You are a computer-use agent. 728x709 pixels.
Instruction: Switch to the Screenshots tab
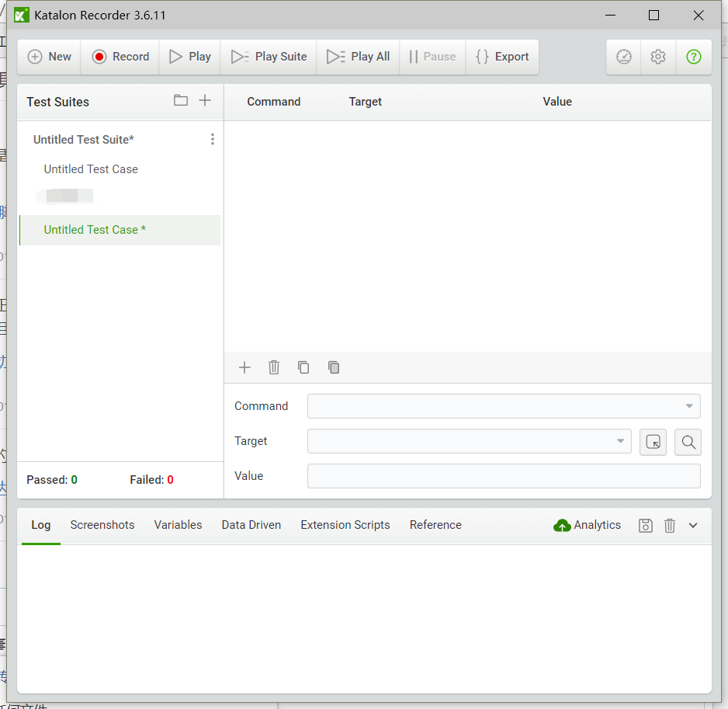102,525
